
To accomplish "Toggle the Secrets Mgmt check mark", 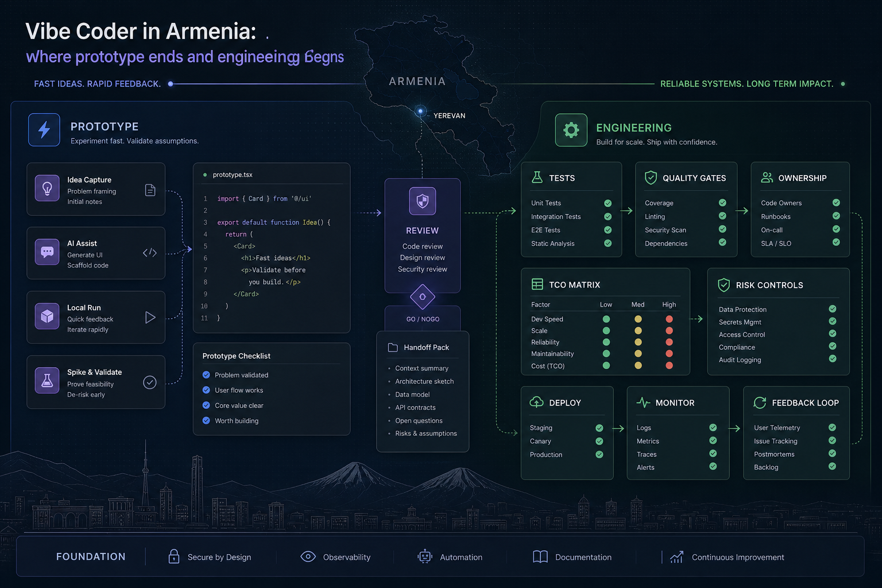I will (833, 321).
